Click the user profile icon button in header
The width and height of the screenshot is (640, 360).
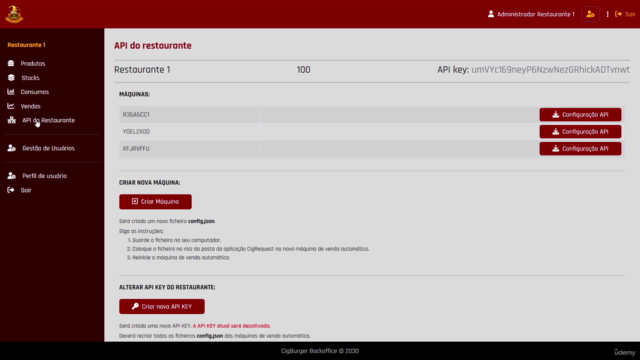pyautogui.click(x=590, y=14)
